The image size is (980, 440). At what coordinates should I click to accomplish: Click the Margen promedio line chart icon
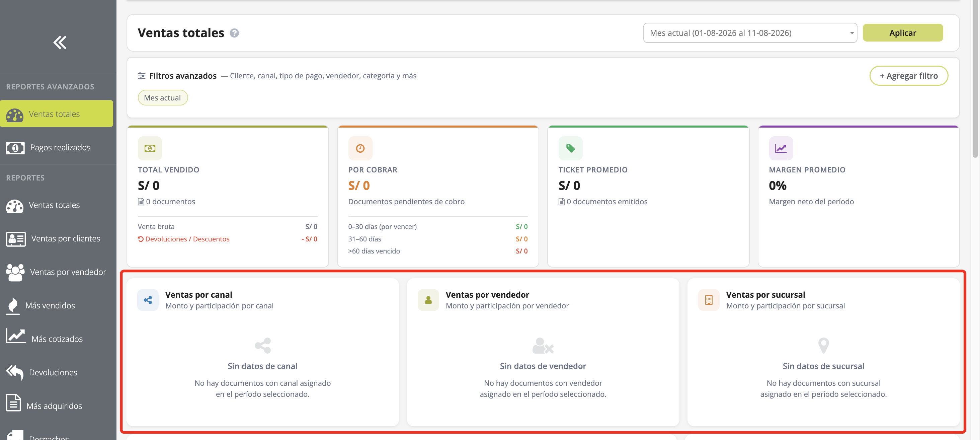click(x=781, y=148)
